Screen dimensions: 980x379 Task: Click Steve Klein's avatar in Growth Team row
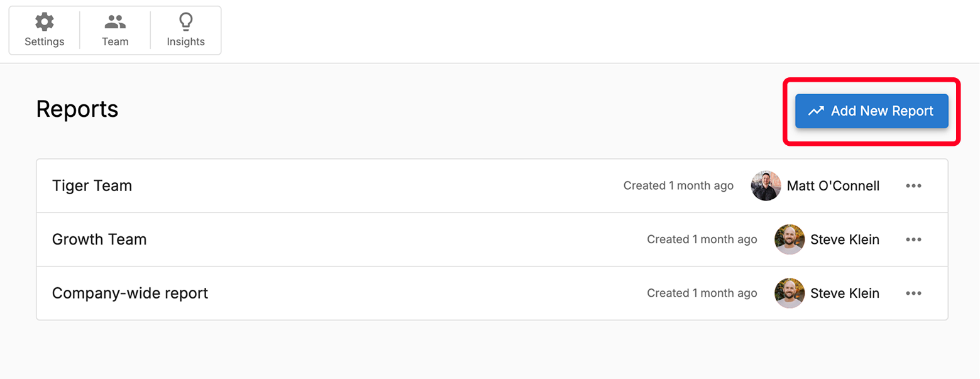click(x=790, y=239)
